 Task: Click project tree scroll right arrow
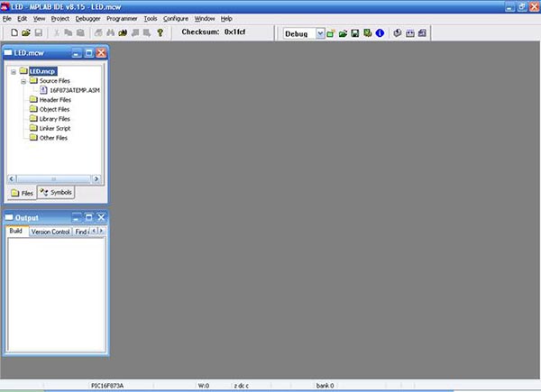tap(96, 179)
